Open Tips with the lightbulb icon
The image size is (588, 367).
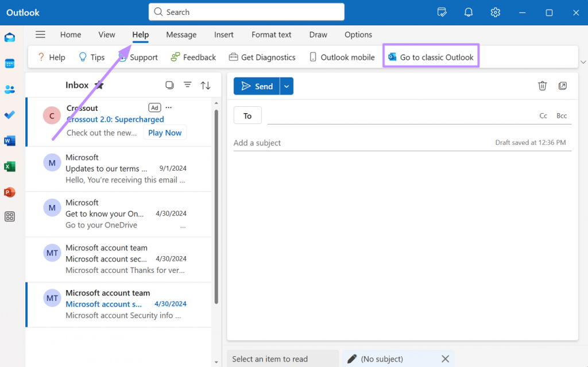coord(91,57)
